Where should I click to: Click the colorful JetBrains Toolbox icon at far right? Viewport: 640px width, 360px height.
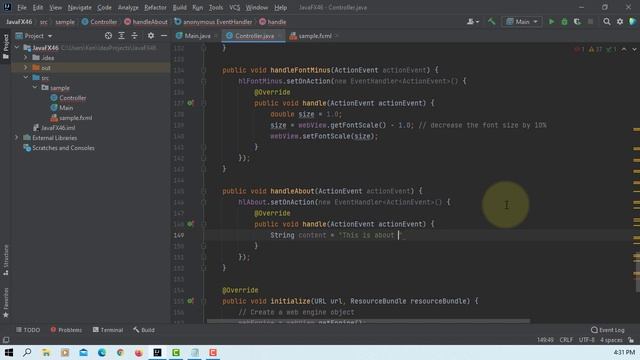coord(633,22)
